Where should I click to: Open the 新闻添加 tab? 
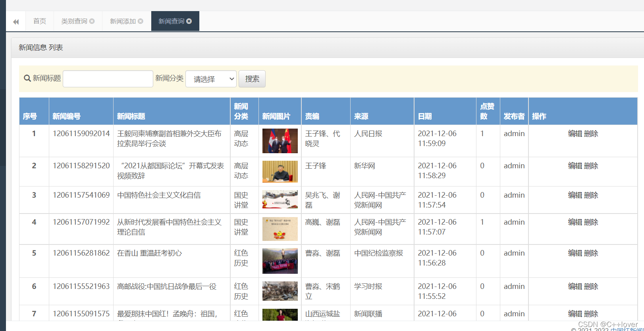(123, 21)
